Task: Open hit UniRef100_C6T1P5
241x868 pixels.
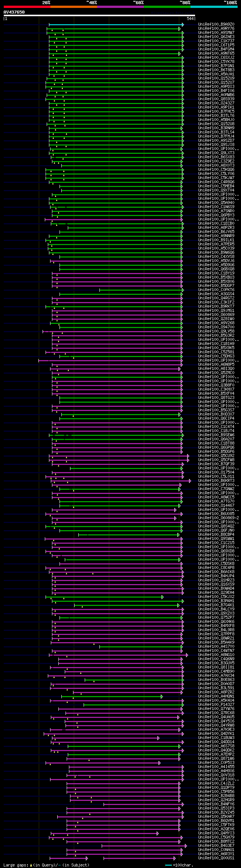Action: click(x=216, y=45)
